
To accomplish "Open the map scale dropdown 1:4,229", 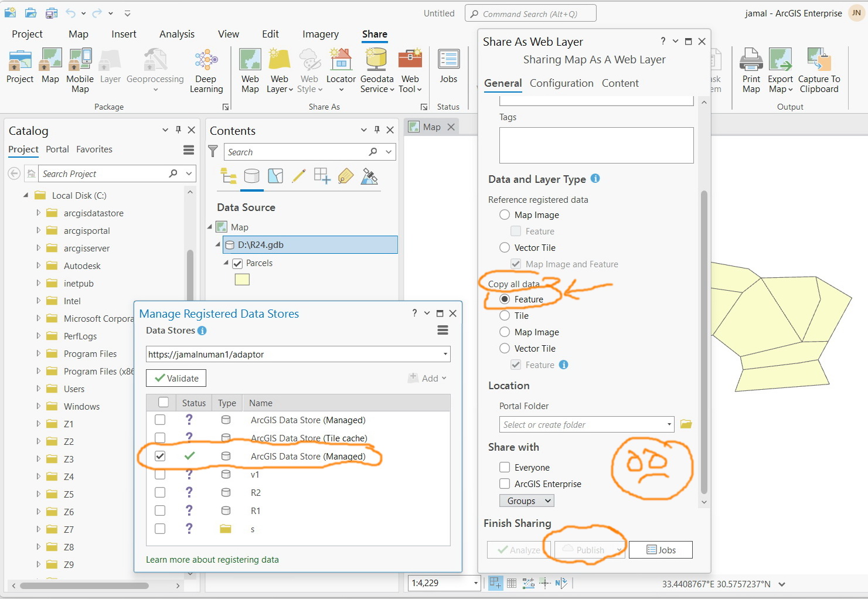I will click(476, 583).
